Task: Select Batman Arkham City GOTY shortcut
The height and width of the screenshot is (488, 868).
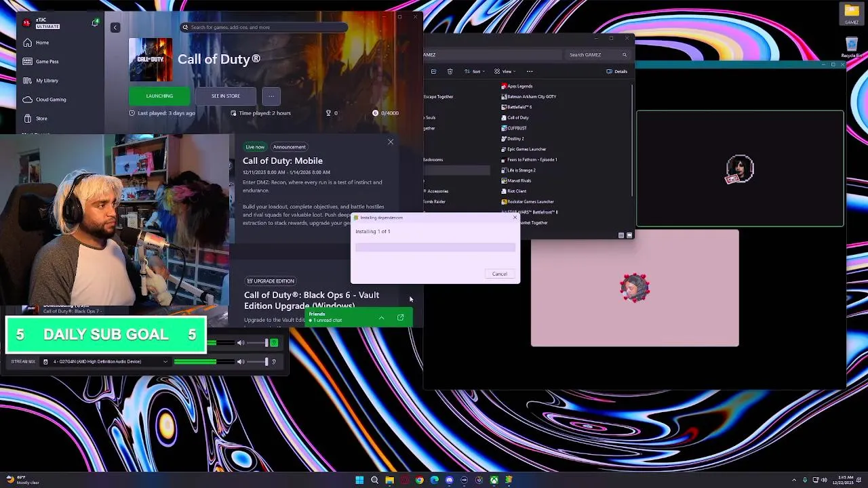Action: [x=528, y=97]
